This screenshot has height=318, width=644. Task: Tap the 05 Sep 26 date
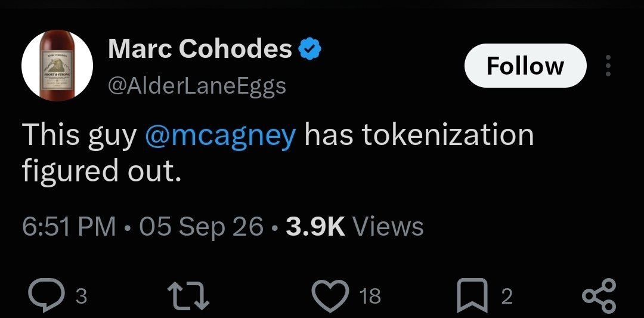click(x=201, y=227)
